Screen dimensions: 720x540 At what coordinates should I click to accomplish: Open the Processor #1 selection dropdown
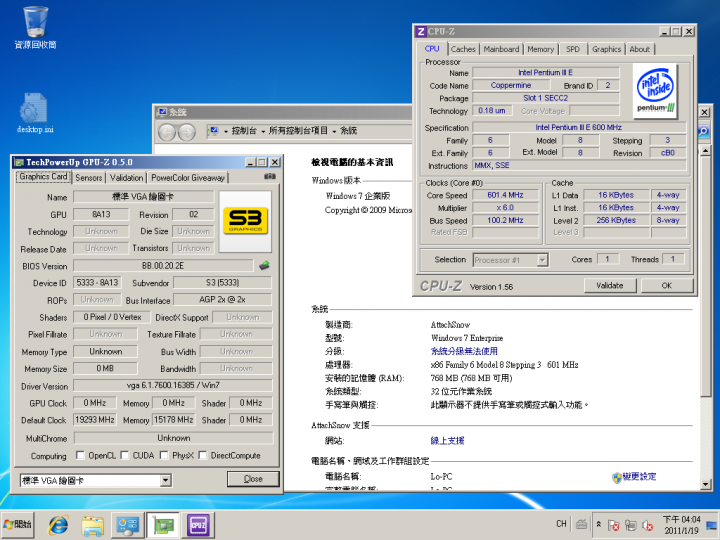coord(542,260)
